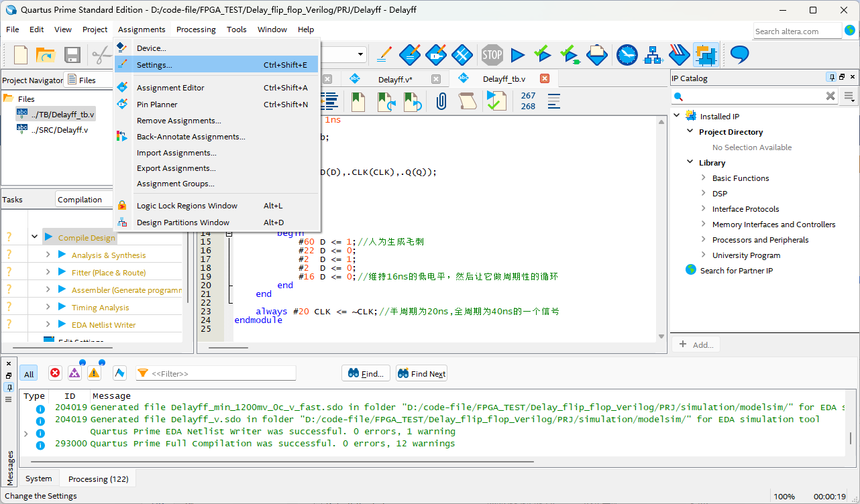
Task: Close the Delayff_tb.v tab
Action: [545, 79]
